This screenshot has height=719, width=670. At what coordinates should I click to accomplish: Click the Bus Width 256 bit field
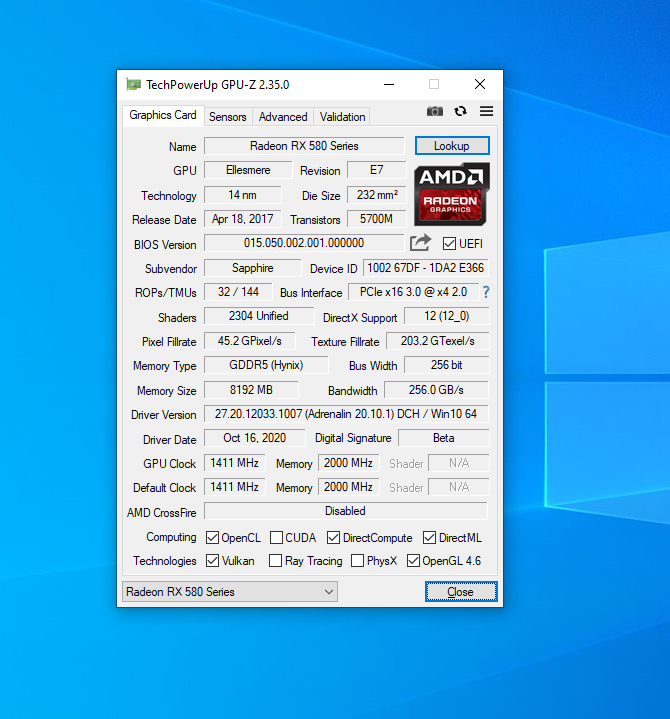pos(447,365)
